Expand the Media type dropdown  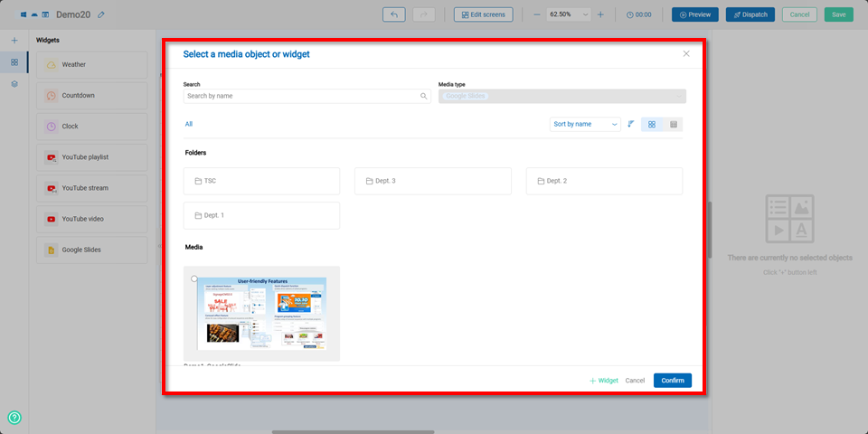tap(561, 96)
